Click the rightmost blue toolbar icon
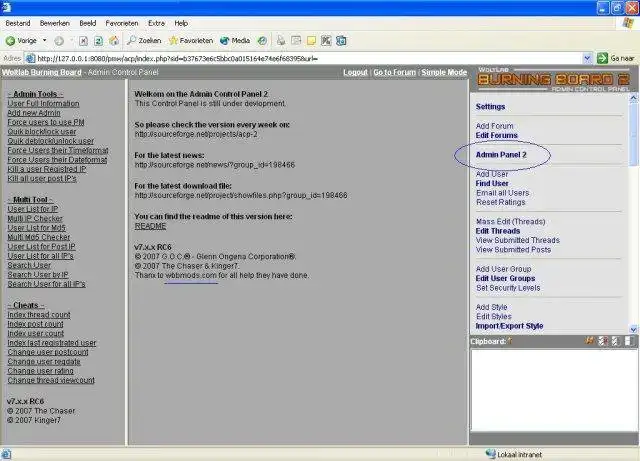The width and height of the screenshot is (640, 461). click(x=341, y=40)
